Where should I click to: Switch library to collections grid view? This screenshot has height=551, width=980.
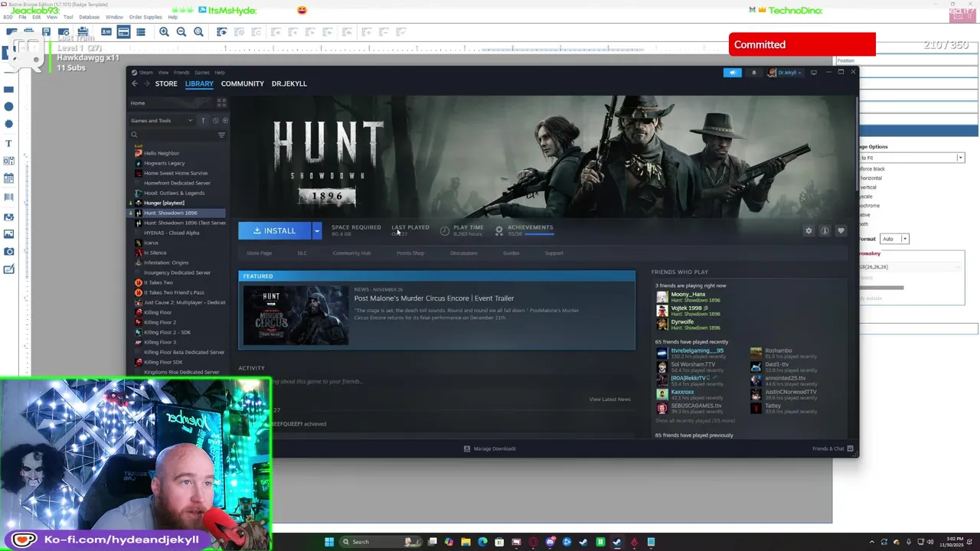(x=222, y=103)
